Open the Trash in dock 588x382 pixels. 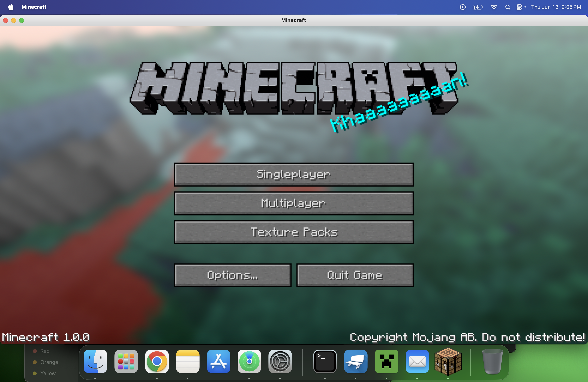click(492, 361)
